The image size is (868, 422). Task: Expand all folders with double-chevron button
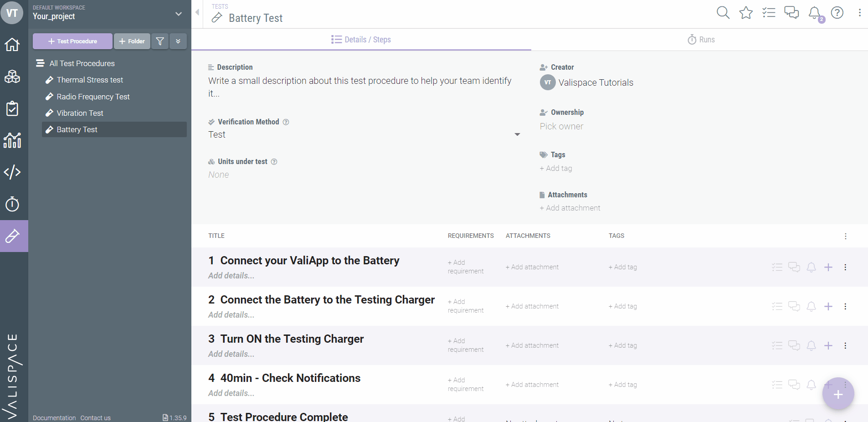178,41
